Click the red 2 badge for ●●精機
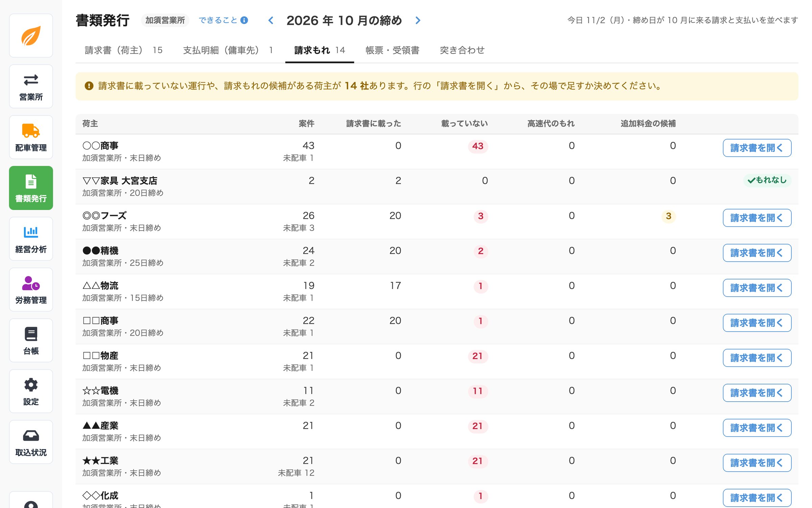The width and height of the screenshot is (812, 508). pos(480,251)
